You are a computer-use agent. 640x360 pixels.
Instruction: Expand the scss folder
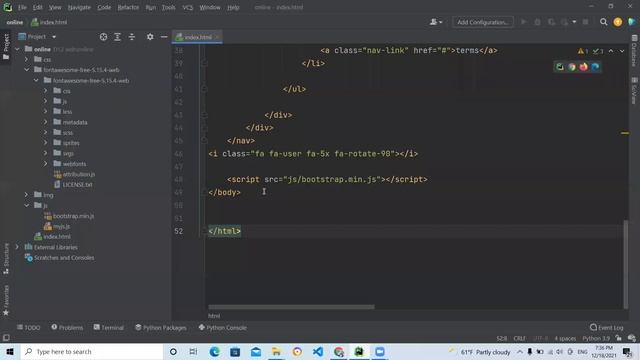tap(45, 132)
